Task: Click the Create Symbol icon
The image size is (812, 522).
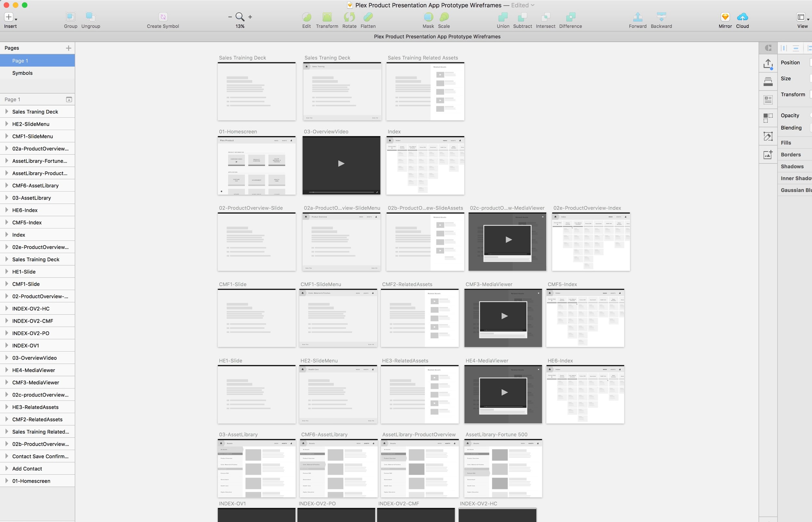Action: tap(163, 17)
